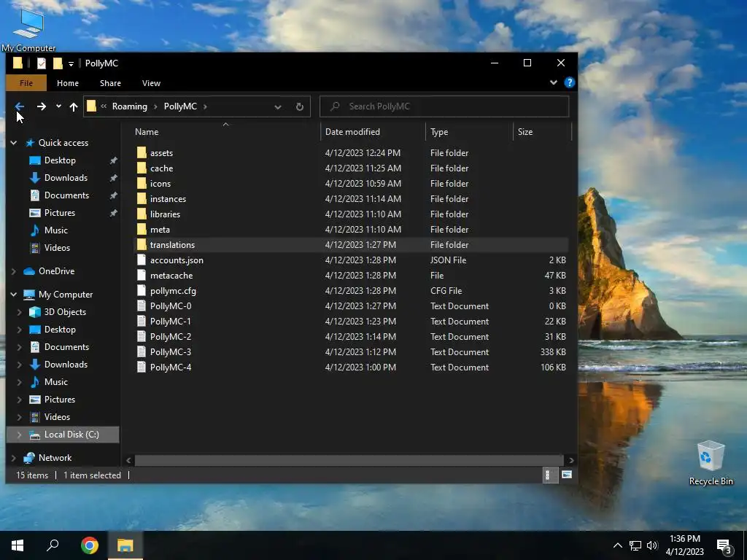Click Properties icon in Quick Access Toolbar
The image size is (747, 560).
coord(42,63)
